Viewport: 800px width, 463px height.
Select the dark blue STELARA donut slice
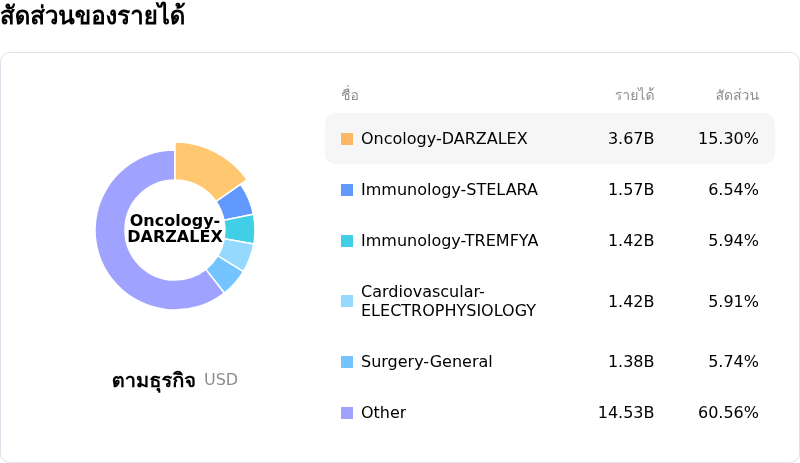pos(236,202)
